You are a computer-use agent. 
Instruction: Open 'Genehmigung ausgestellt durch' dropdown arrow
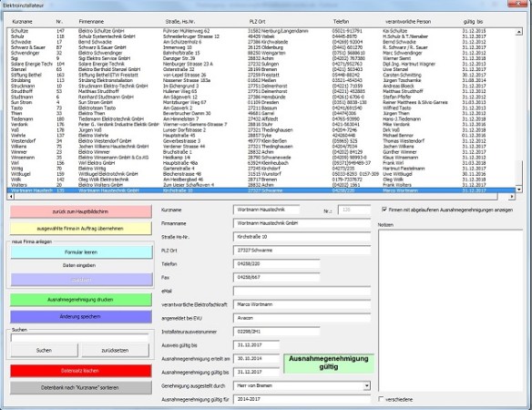[367, 386]
